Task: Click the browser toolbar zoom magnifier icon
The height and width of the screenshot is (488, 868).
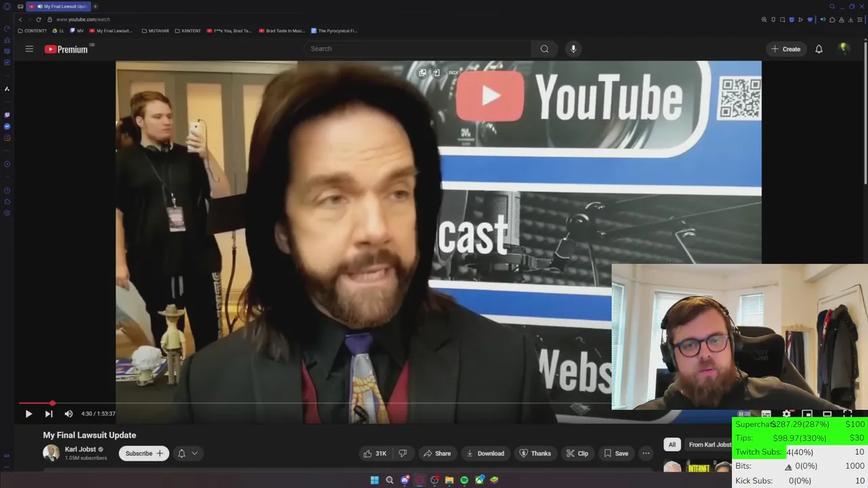Action: (764, 20)
